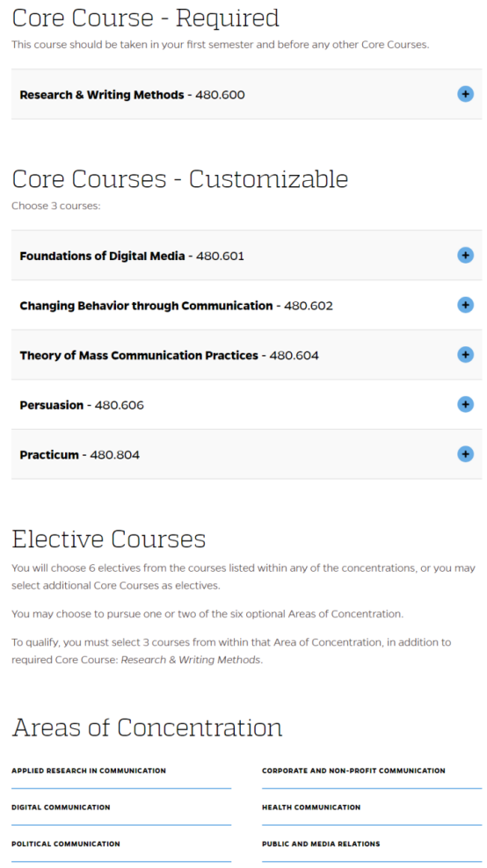Click plus icon for Theory of Mass Communication Practices
This screenshot has width=487, height=868.
tap(465, 355)
